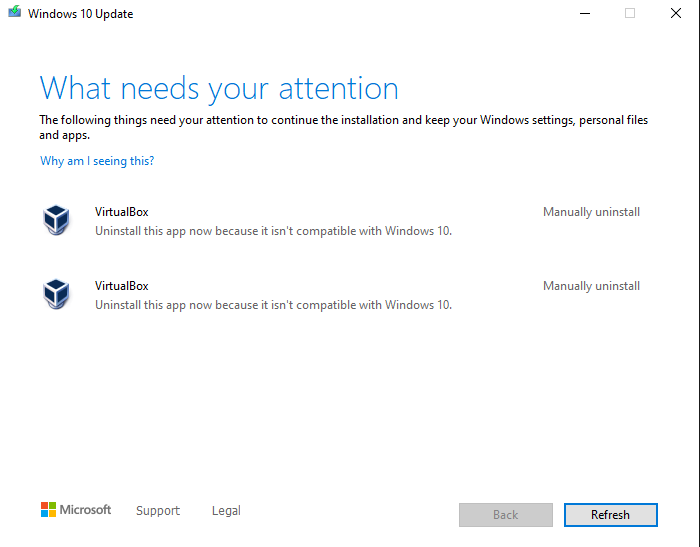This screenshot has width=700, height=547.
Task: Click the greyed-out Back button
Action: point(506,515)
